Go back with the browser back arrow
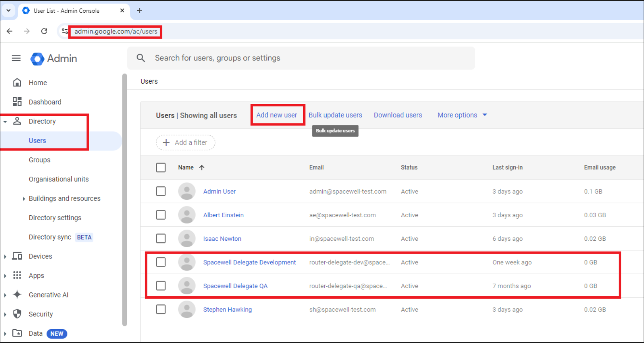The height and width of the screenshot is (343, 644). [x=10, y=31]
